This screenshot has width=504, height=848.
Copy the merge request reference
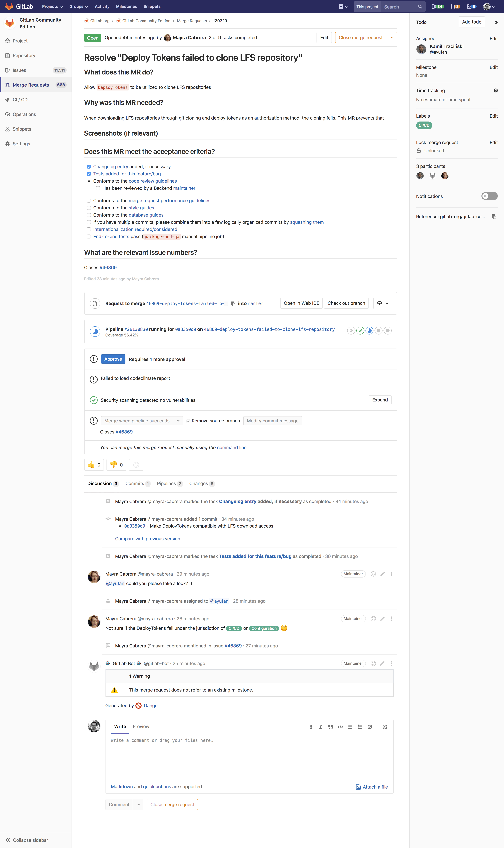click(494, 216)
